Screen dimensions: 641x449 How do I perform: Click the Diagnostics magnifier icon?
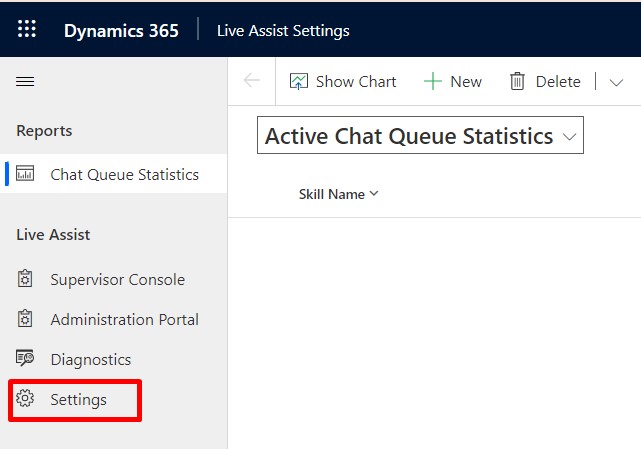coord(25,358)
